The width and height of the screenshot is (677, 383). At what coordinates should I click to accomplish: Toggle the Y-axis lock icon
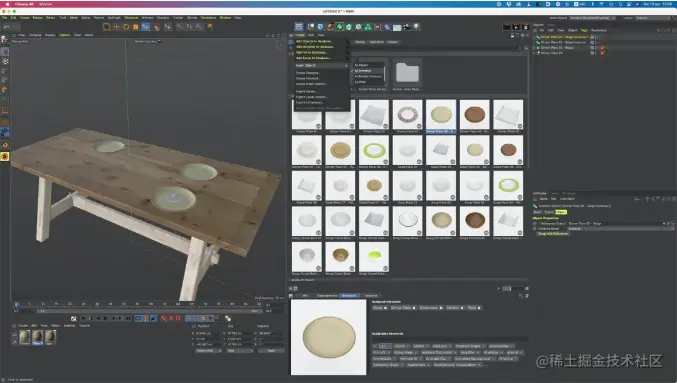(189, 27)
